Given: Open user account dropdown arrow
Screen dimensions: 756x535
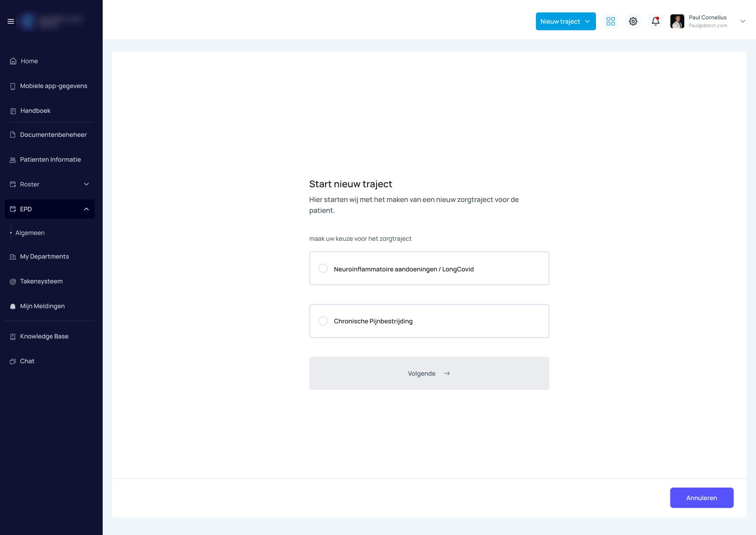Looking at the screenshot, I should pyautogui.click(x=742, y=21).
